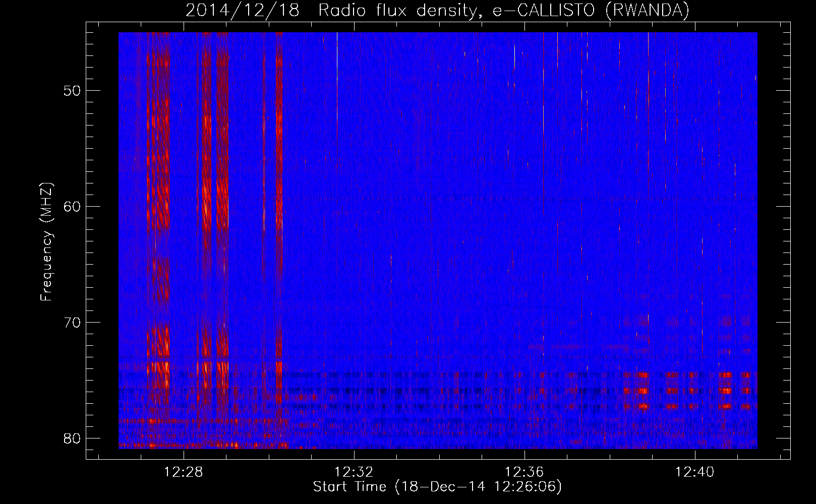Image resolution: width=816 pixels, height=504 pixels.
Task: Click the frequency tick label '60'
Action: click(x=72, y=207)
